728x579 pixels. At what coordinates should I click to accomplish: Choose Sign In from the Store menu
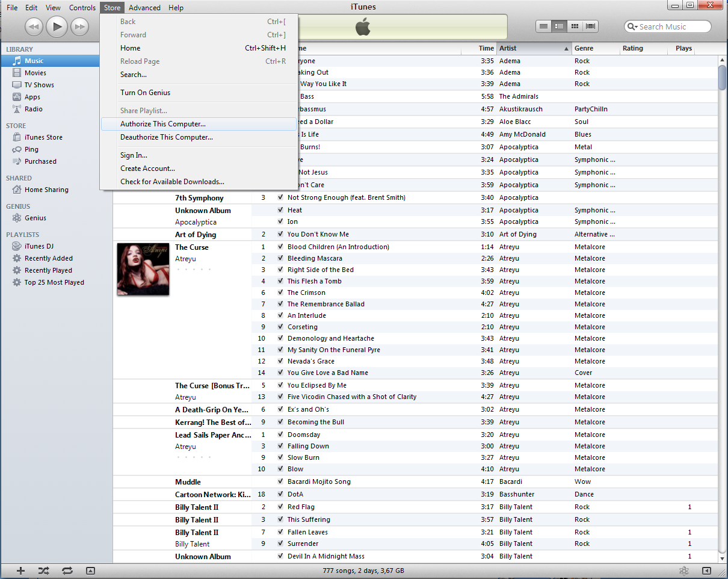pyautogui.click(x=199, y=155)
